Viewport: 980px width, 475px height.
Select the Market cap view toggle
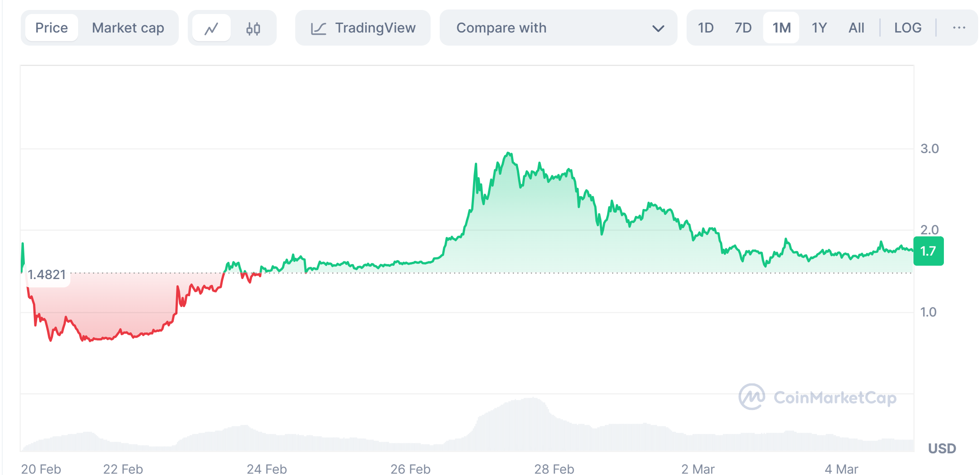tap(128, 28)
